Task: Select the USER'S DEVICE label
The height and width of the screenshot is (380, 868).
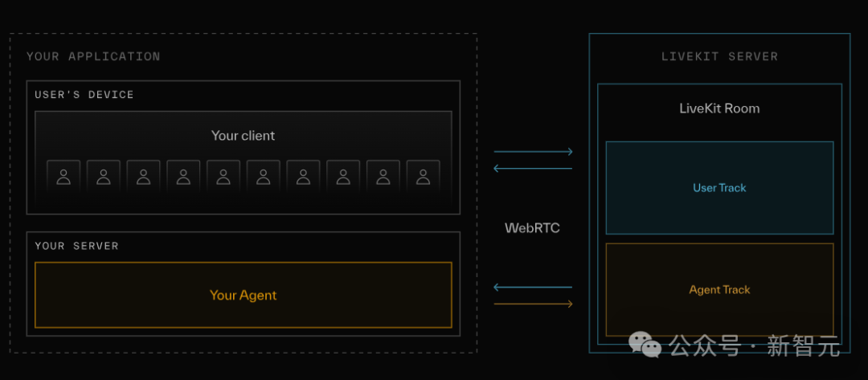Action: pyautogui.click(x=84, y=95)
